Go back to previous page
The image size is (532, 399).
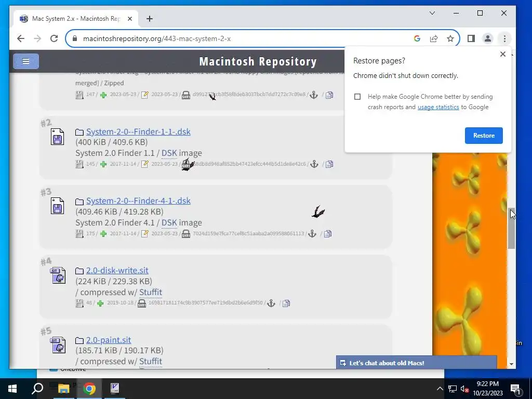coord(21,38)
